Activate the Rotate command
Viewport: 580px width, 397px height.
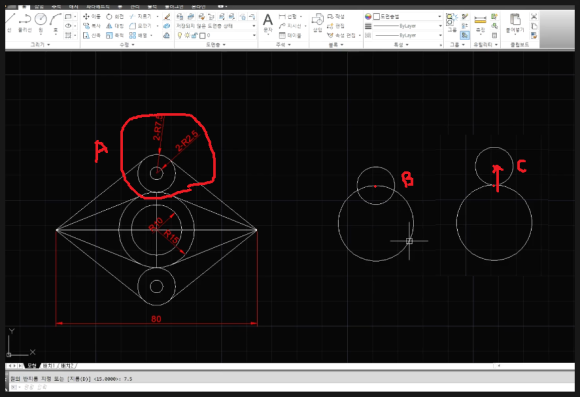click(x=115, y=17)
